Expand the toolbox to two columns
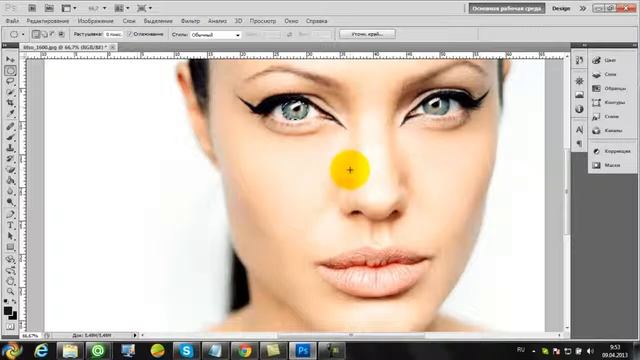This screenshot has width=640, height=360. point(5,45)
